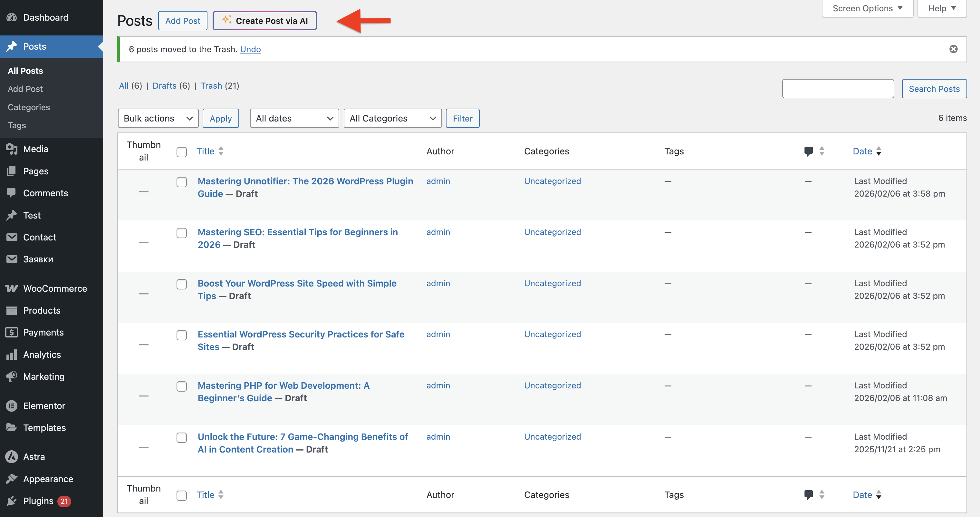Select the Mastering SEO post checkbox
This screenshot has width=980, height=517.
[181, 233]
